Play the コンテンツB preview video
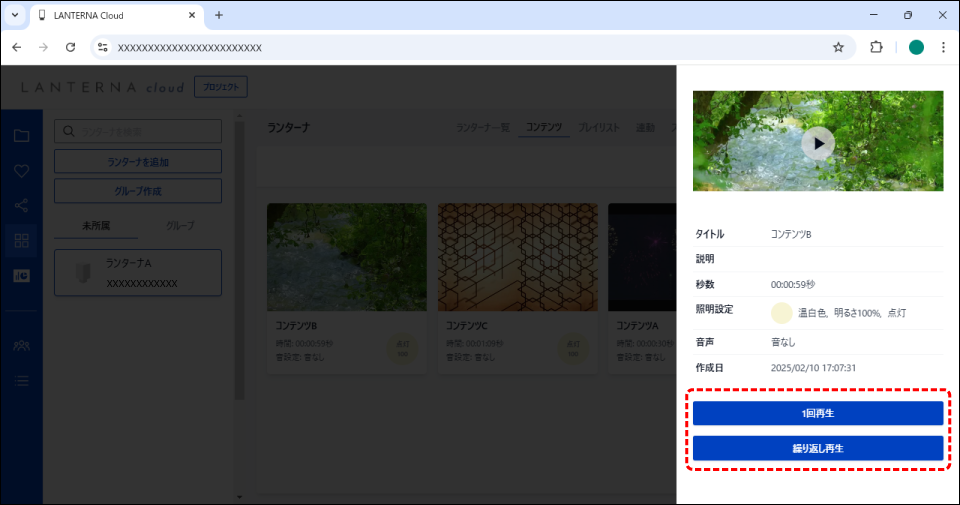960x505 pixels. tap(817, 143)
